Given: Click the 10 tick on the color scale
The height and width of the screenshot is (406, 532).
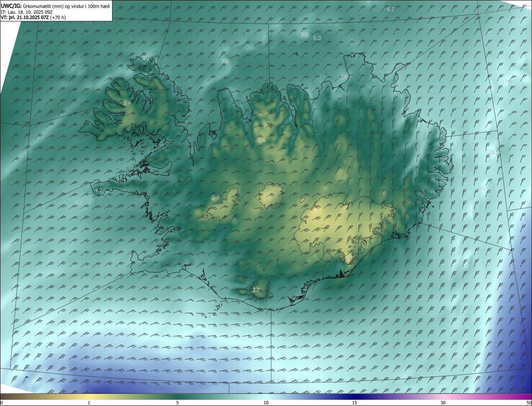Looking at the screenshot, I should pyautogui.click(x=266, y=403).
